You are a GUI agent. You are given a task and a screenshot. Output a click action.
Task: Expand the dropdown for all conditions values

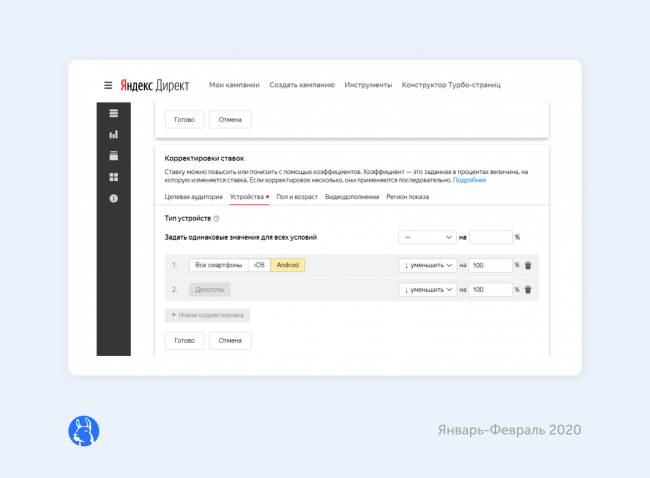point(426,237)
